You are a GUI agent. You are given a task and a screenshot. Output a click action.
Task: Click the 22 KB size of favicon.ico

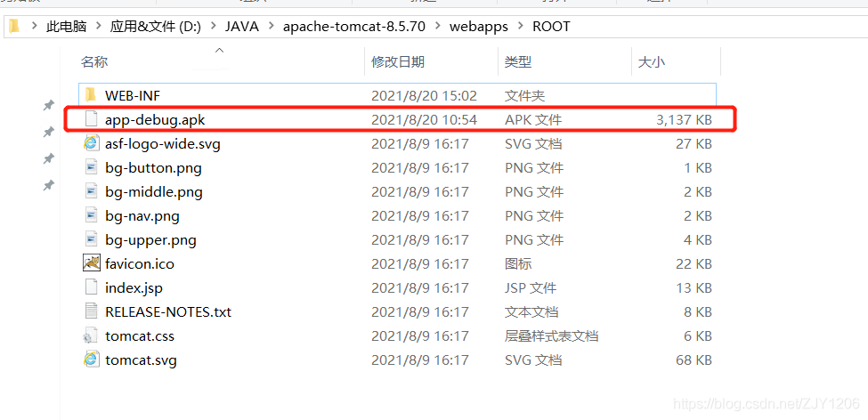694,264
